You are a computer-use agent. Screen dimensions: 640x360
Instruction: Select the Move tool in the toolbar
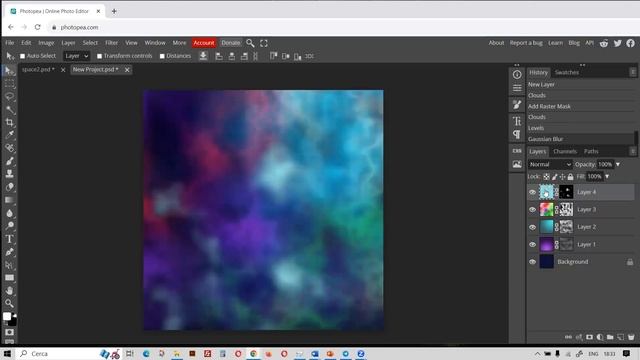click(x=9, y=71)
